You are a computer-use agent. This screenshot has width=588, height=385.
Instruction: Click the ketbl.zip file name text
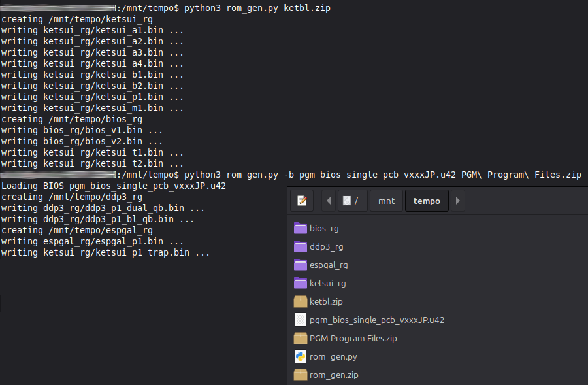pos(326,302)
